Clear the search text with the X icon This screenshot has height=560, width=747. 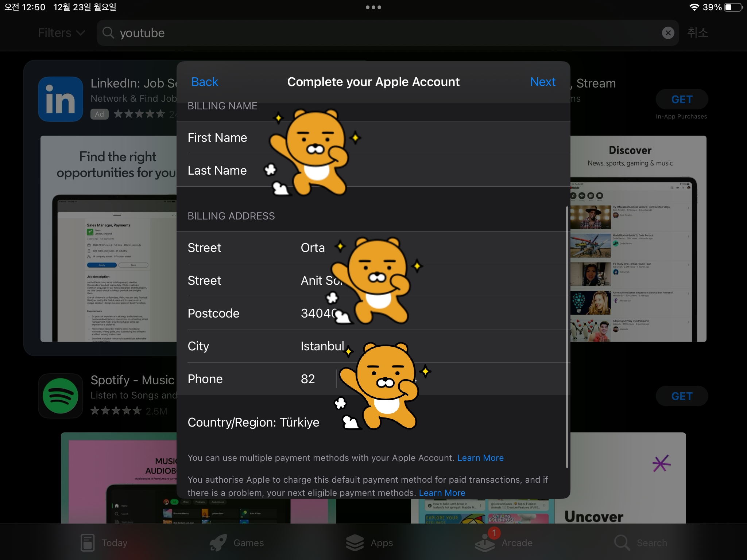(x=668, y=33)
